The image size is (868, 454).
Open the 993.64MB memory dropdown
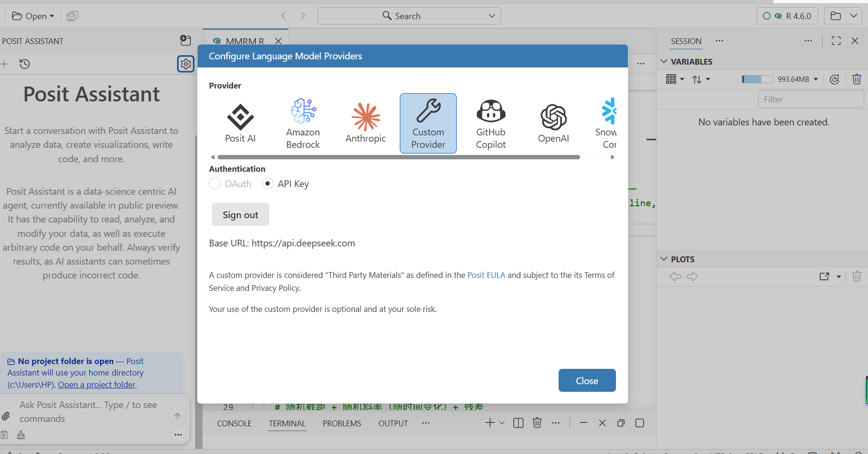(x=816, y=79)
